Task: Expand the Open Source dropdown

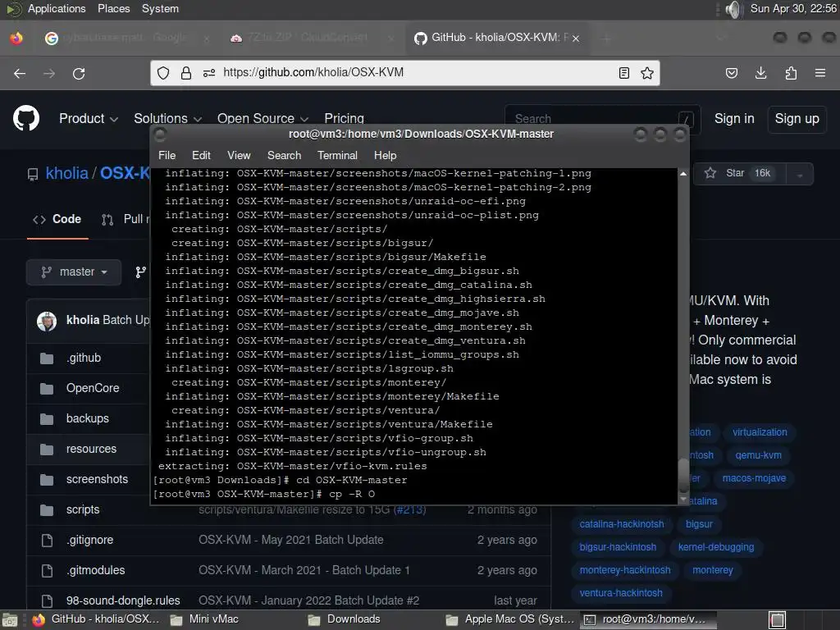Action: click(262, 118)
